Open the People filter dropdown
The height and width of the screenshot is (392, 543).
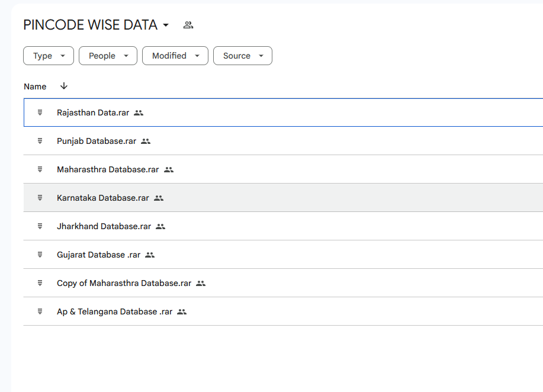click(x=108, y=56)
